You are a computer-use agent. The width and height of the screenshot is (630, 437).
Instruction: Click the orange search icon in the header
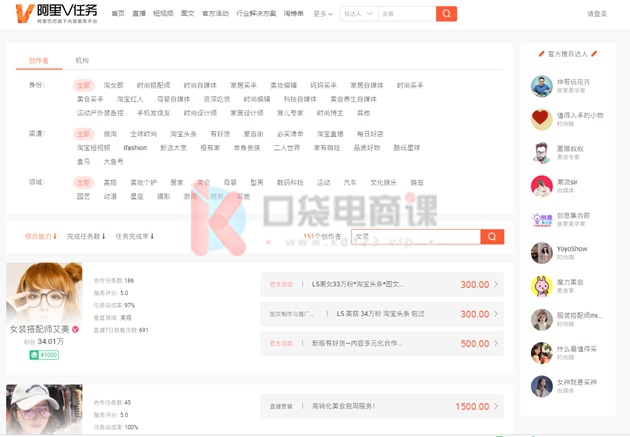(446, 14)
